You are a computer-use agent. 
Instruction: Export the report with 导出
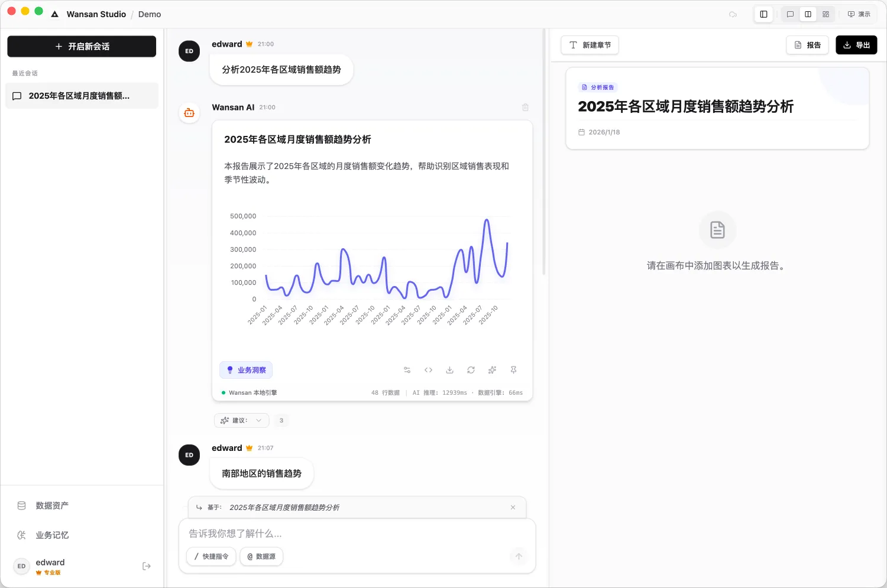tap(856, 44)
